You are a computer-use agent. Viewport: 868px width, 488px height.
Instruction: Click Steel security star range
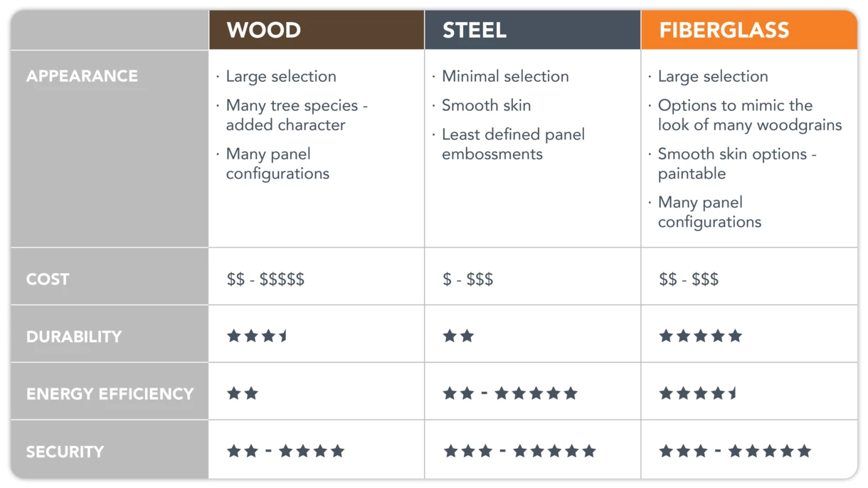pyautogui.click(x=519, y=451)
